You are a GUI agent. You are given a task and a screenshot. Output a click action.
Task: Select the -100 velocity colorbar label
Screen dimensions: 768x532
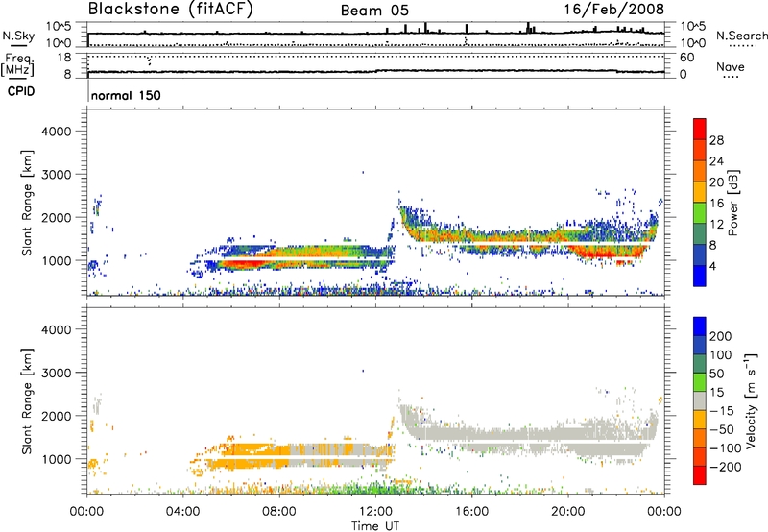tap(726, 448)
